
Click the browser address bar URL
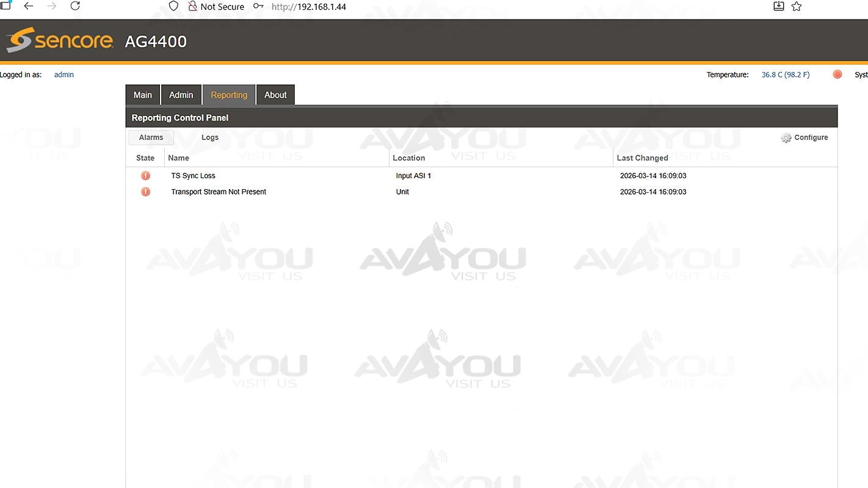[308, 7]
